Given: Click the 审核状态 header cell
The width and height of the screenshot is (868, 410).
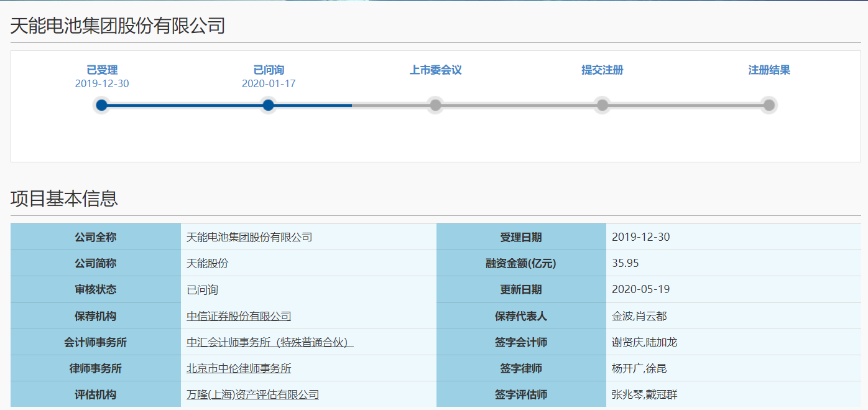Looking at the screenshot, I should coord(96,289).
